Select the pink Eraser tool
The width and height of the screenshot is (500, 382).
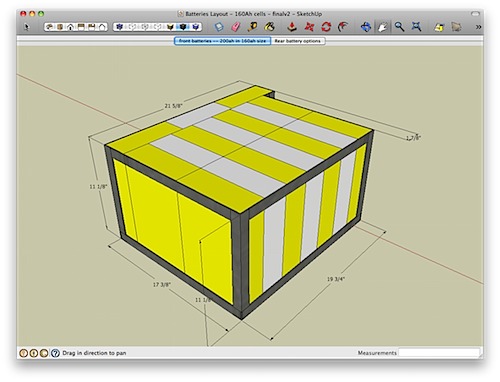236,27
